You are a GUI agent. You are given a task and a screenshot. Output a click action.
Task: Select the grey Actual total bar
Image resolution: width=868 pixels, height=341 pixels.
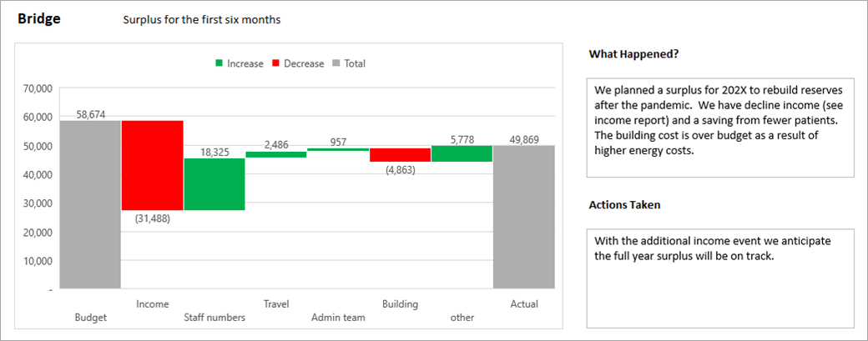523,217
